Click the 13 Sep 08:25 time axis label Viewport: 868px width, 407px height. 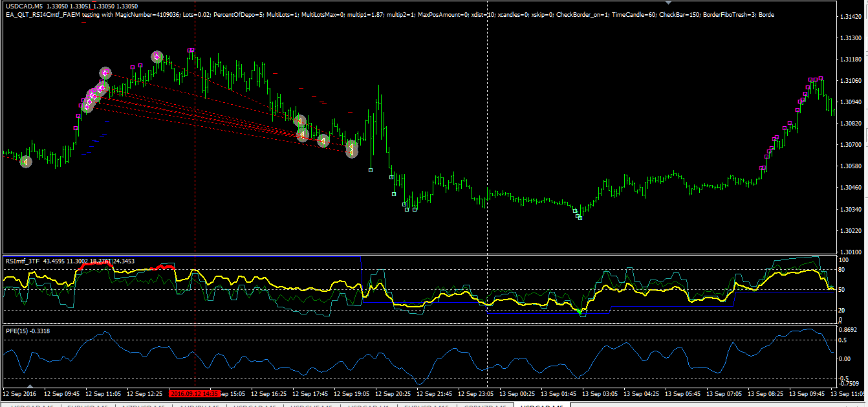(x=765, y=393)
